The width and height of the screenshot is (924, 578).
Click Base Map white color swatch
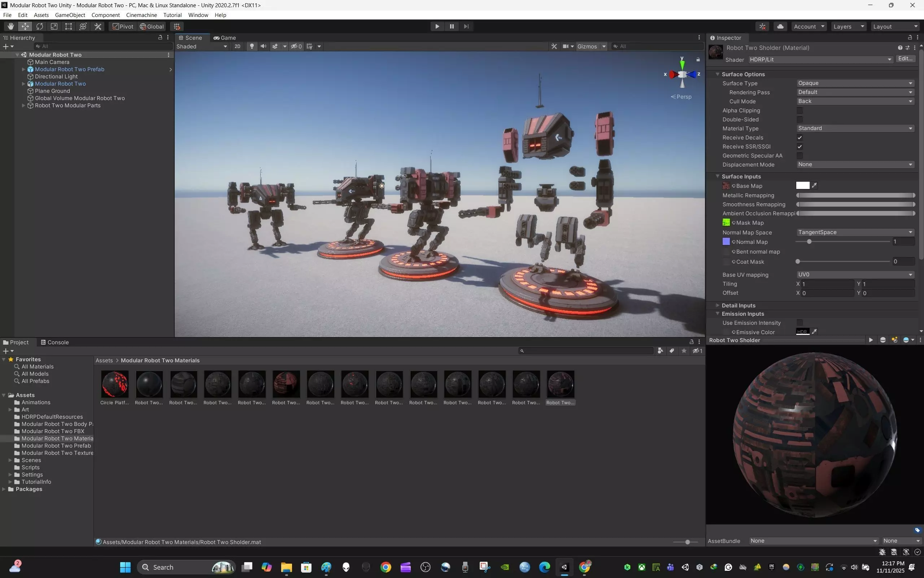point(803,185)
